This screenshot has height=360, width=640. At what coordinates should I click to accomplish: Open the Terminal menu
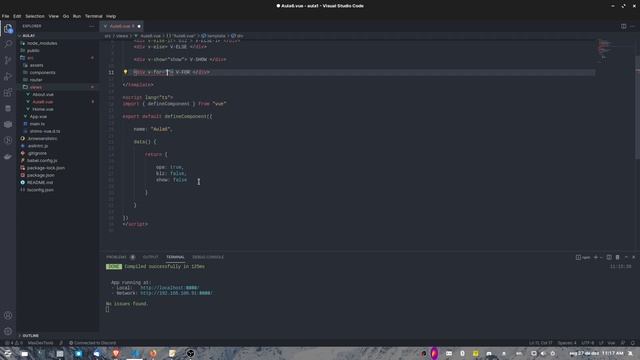coord(93,16)
